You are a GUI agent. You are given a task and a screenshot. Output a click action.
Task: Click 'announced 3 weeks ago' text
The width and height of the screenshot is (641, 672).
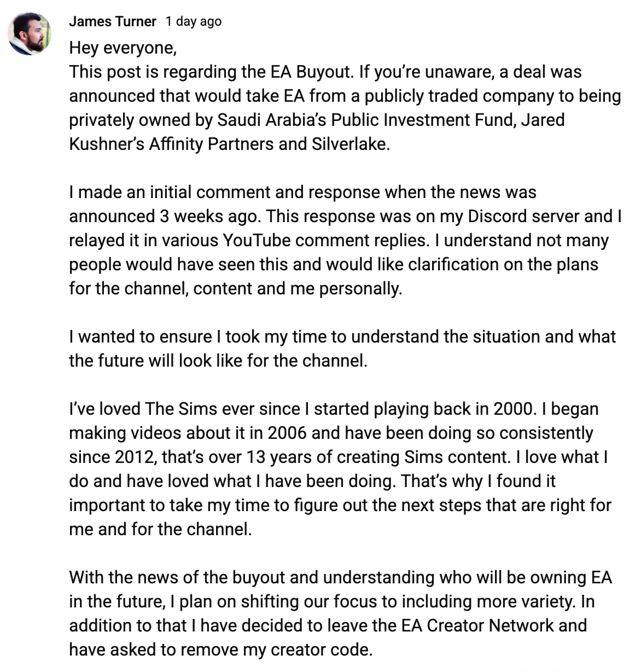coord(165,217)
